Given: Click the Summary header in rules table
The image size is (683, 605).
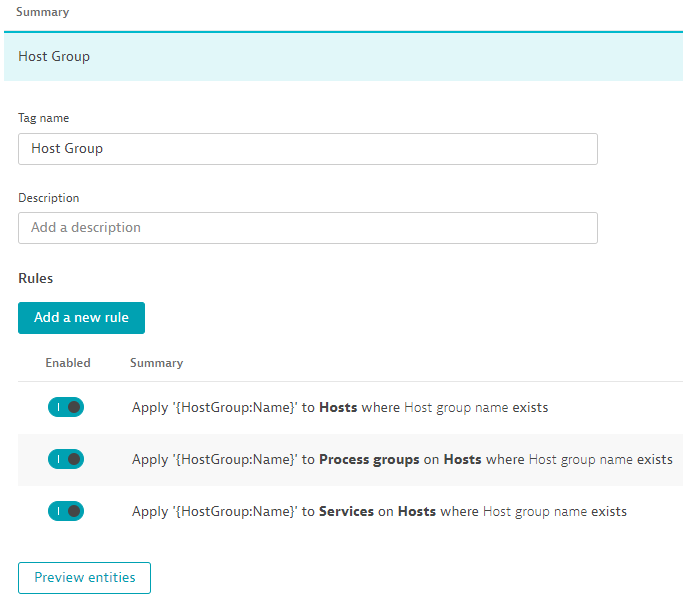Looking at the screenshot, I should click(x=157, y=363).
